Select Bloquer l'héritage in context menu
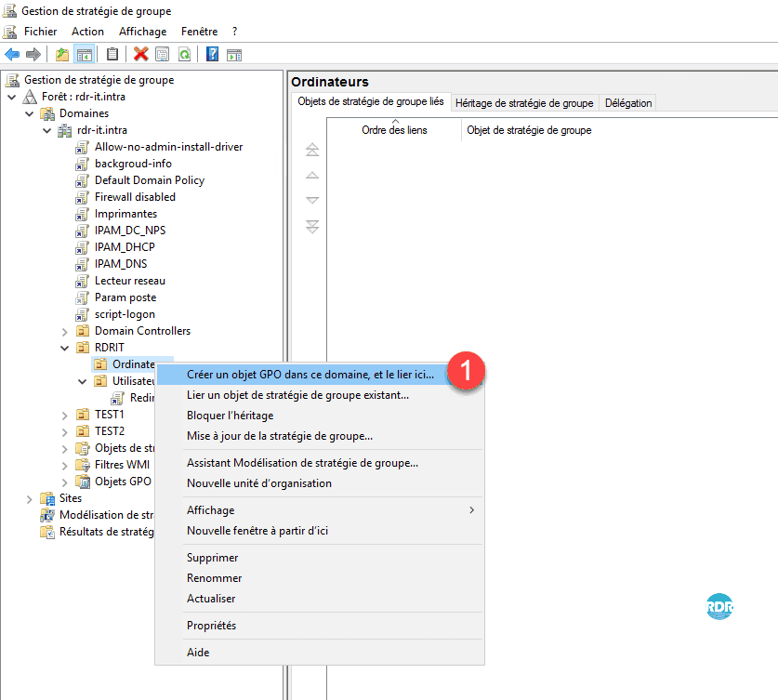This screenshot has width=778, height=700. 320,416
